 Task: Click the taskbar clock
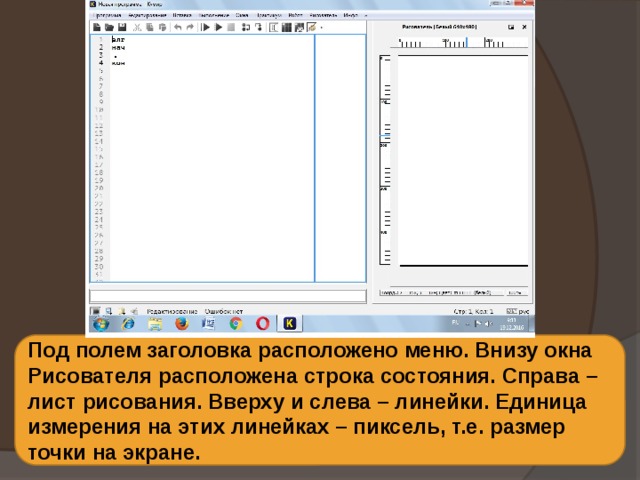pyautogui.click(x=512, y=324)
